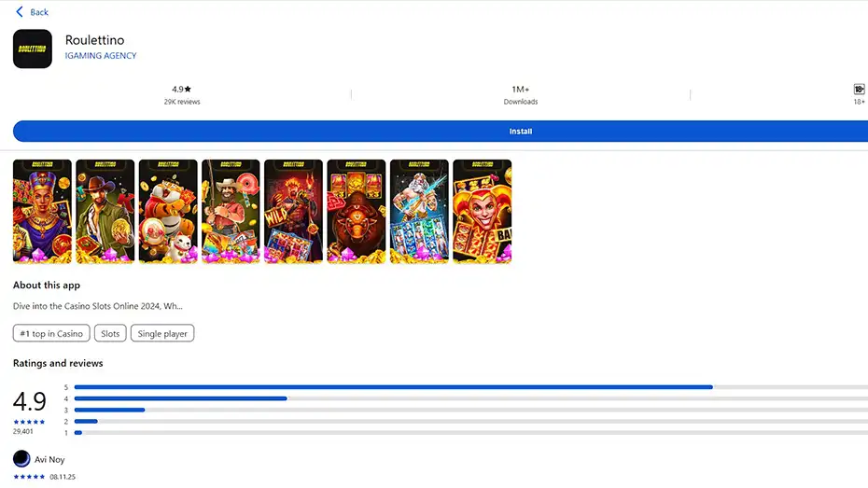
Task: Click the 1-star rating bar
Action: pos(471,433)
